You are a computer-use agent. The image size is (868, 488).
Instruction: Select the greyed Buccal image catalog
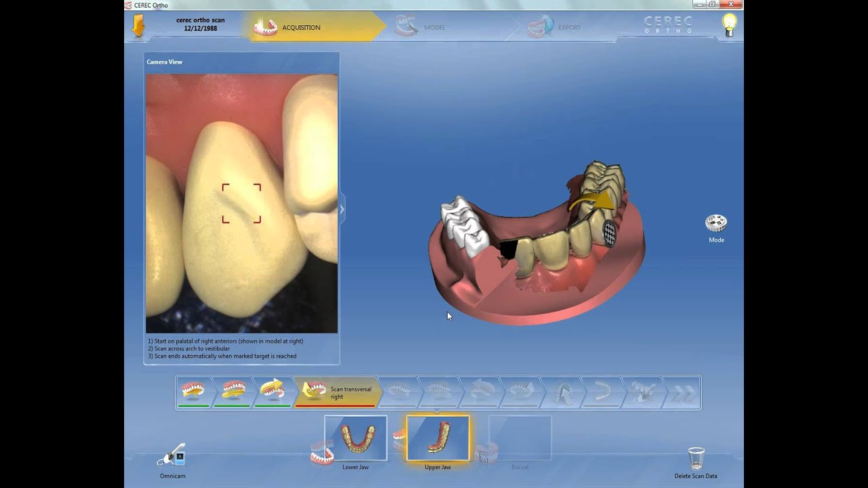[x=519, y=438]
